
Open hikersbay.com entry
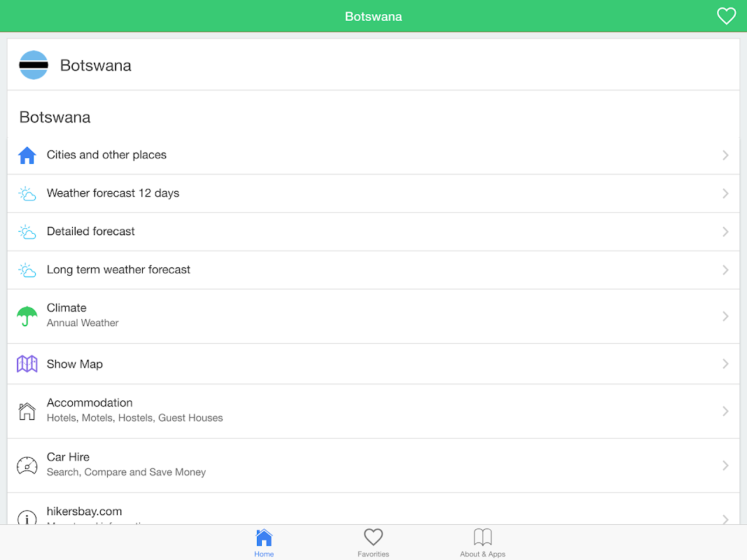click(x=374, y=509)
